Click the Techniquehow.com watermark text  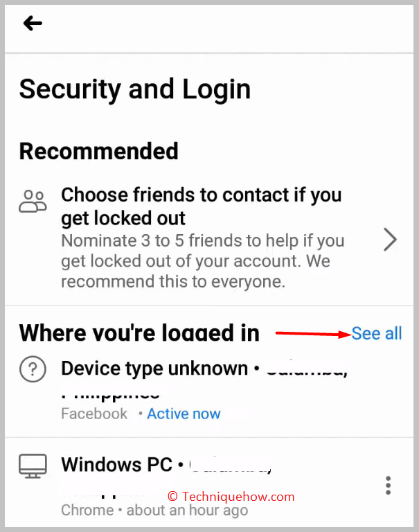(x=231, y=497)
